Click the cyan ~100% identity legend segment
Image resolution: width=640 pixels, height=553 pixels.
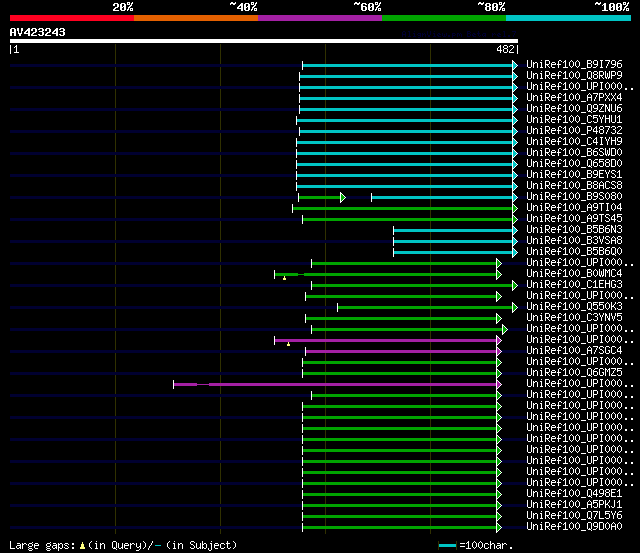pyautogui.click(x=568, y=18)
